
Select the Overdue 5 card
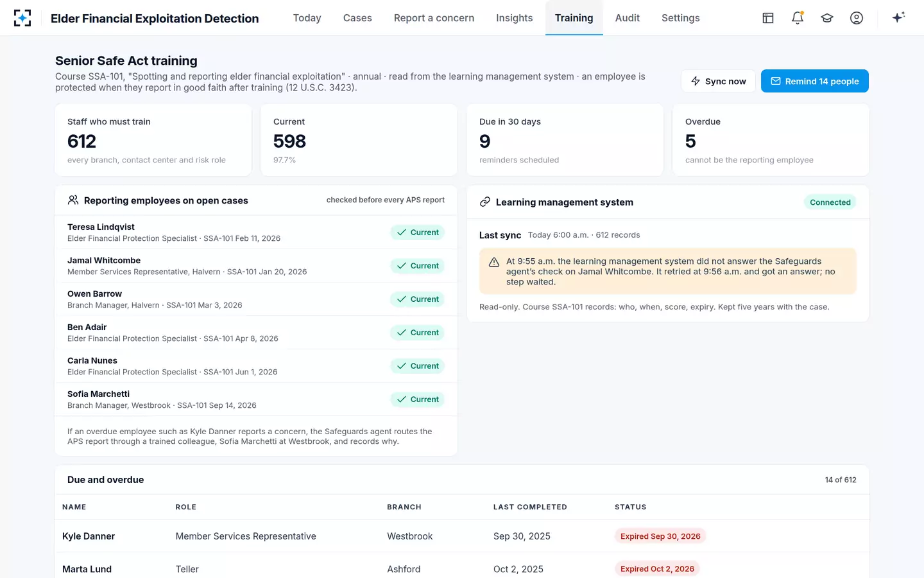(x=771, y=140)
